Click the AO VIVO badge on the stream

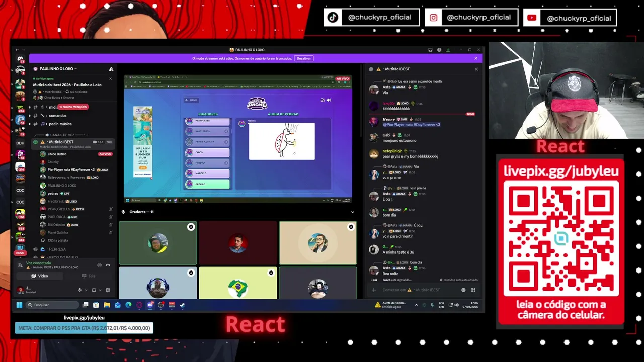[343, 79]
